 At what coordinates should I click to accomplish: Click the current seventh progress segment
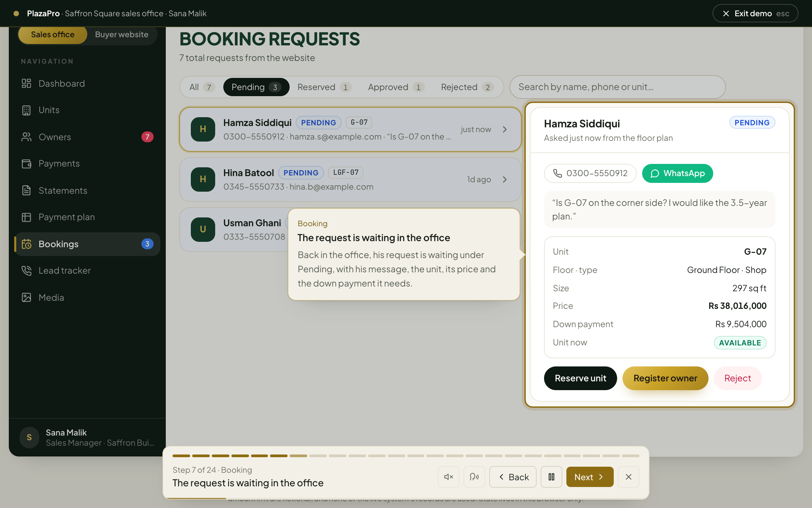(298, 456)
